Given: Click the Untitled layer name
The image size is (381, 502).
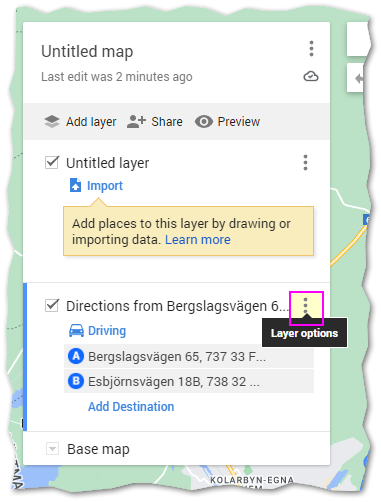Looking at the screenshot, I should (107, 163).
